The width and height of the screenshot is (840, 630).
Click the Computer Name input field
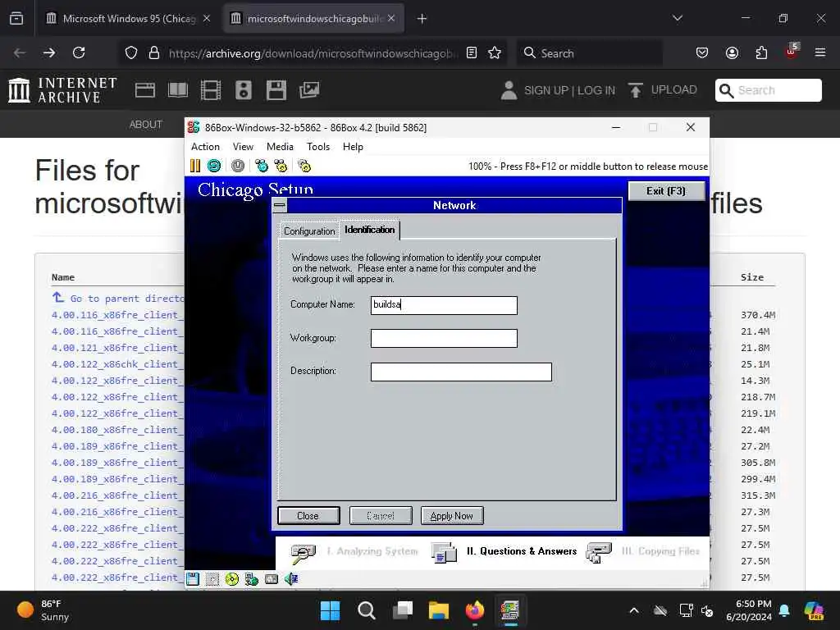pyautogui.click(x=444, y=305)
